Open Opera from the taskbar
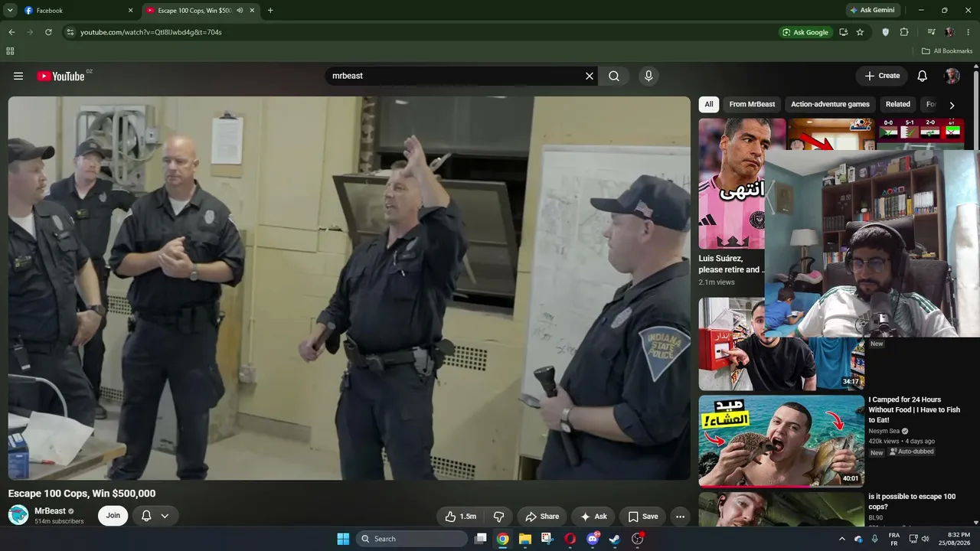This screenshot has width=980, height=551. click(570, 539)
